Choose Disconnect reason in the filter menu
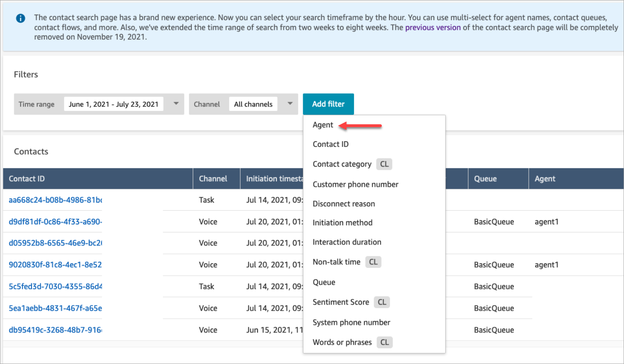624x364 pixels. tap(343, 203)
